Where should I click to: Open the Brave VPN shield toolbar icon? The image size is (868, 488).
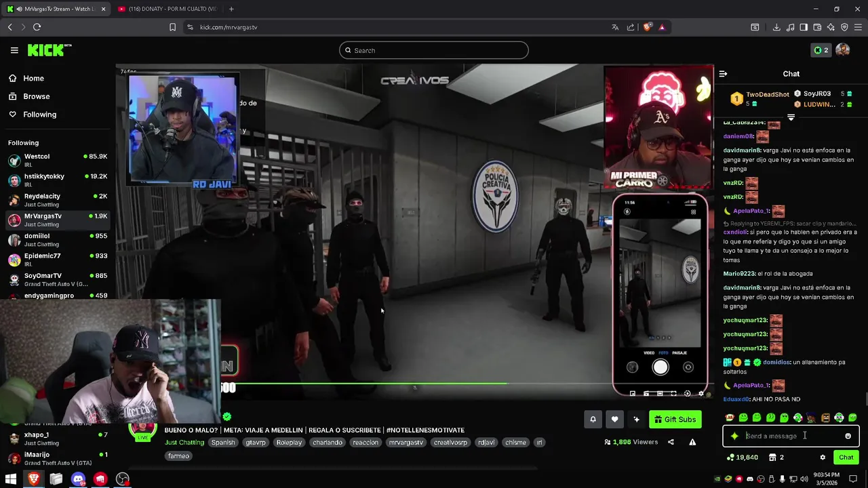click(x=844, y=27)
